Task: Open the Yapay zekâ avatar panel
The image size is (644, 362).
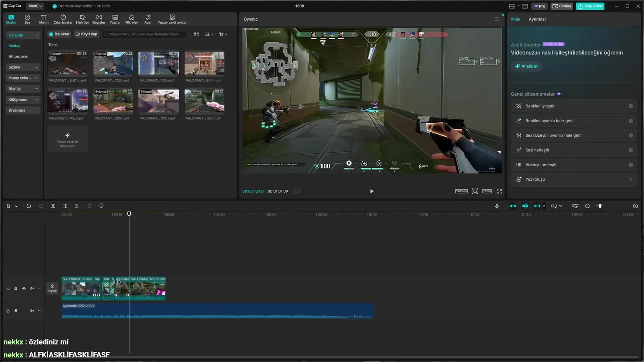Action: click(x=172, y=19)
